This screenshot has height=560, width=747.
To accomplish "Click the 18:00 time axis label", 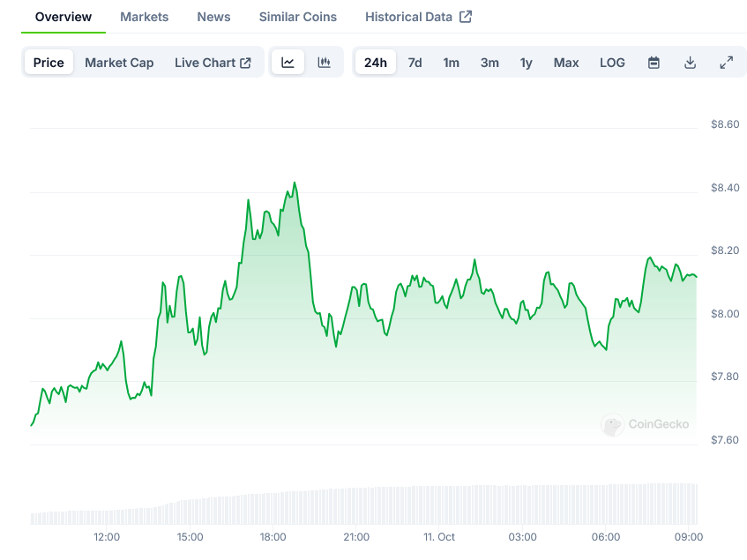I will 273,537.
